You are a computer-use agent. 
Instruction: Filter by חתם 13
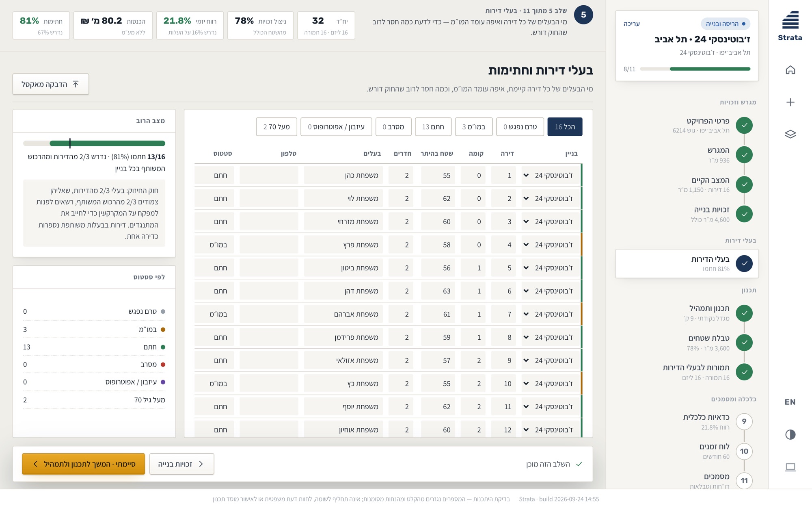coord(433,127)
